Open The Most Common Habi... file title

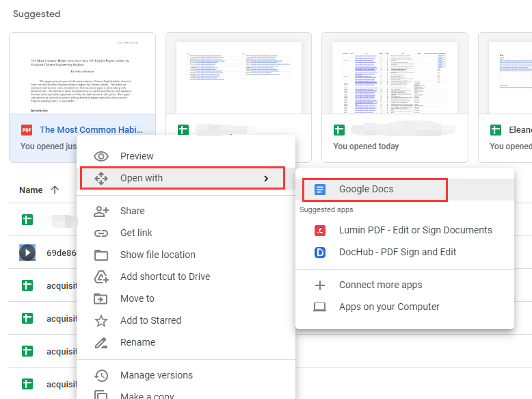[x=91, y=130]
